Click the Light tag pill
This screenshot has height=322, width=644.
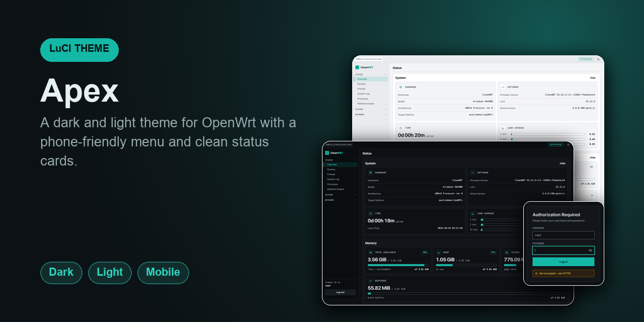tap(110, 273)
